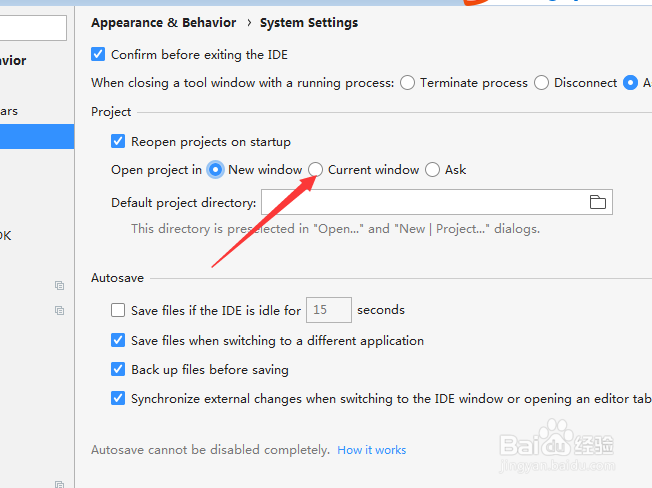Uncheck Reopen projects on startup

click(118, 142)
